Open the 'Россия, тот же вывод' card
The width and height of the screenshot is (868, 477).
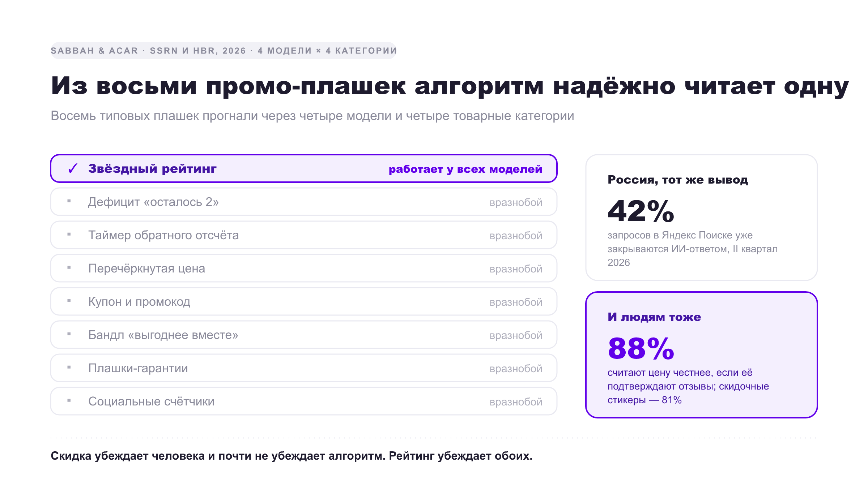tap(702, 218)
